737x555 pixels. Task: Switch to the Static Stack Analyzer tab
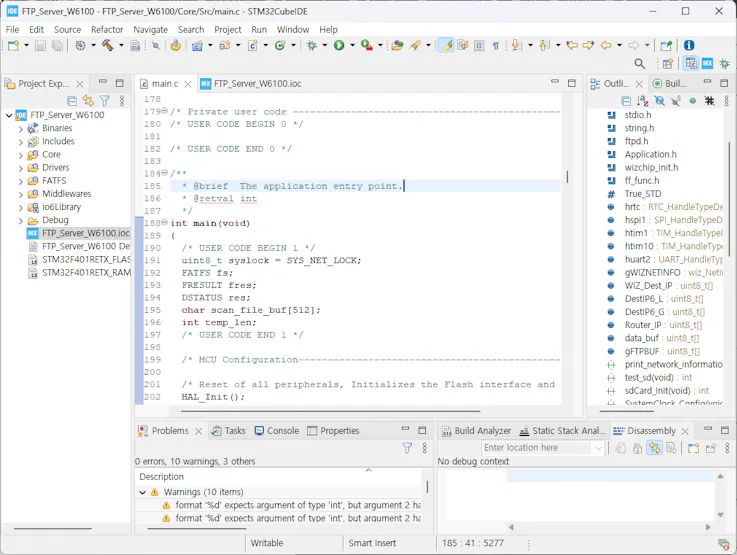pyautogui.click(x=562, y=431)
